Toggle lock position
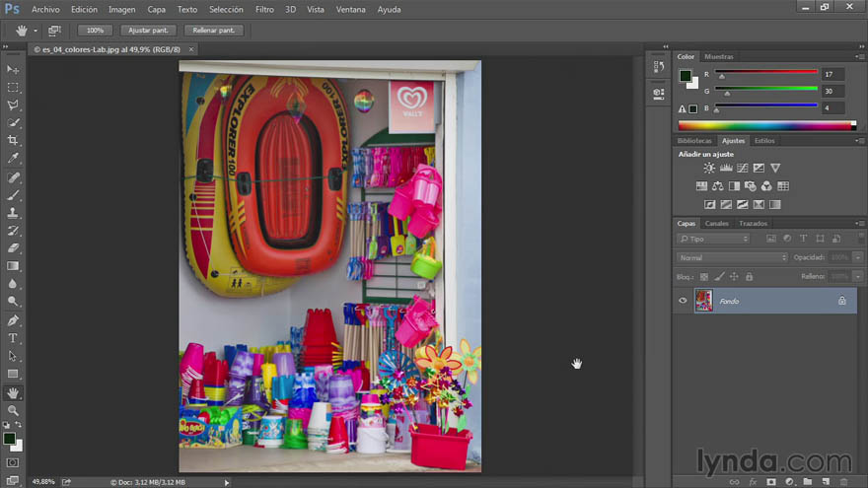Image resolution: width=868 pixels, height=488 pixels. click(734, 277)
